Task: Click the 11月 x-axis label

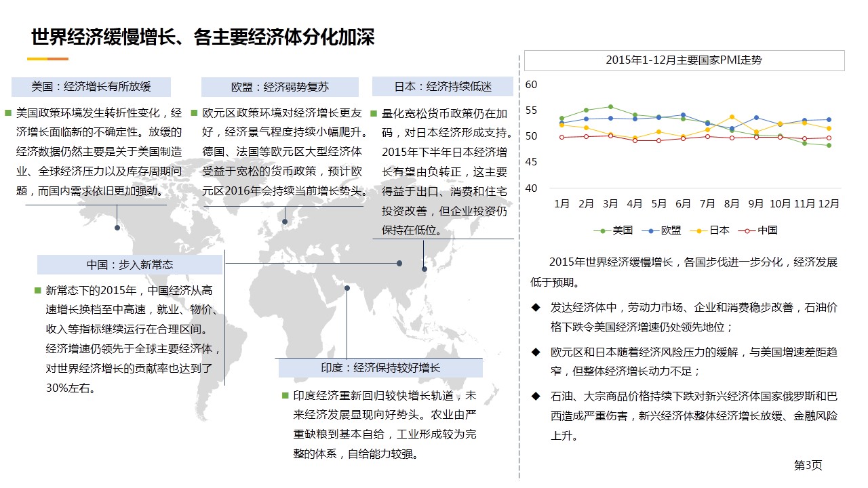Action: [805, 203]
